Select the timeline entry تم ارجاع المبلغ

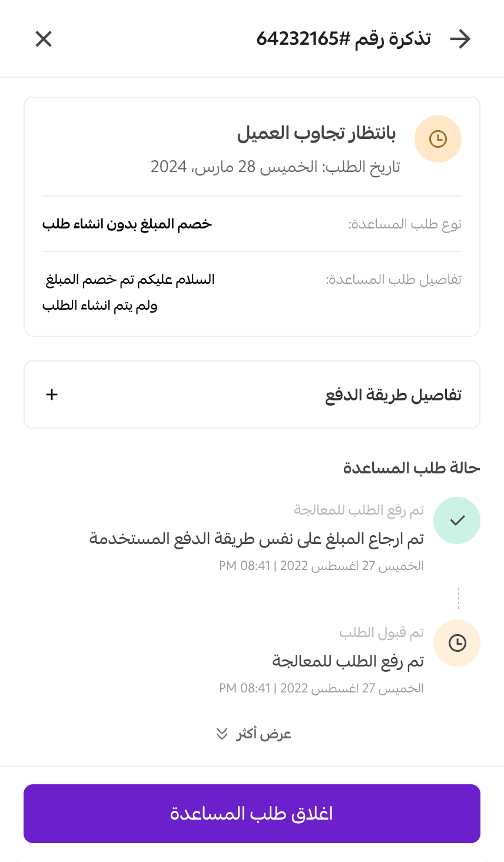point(257,538)
